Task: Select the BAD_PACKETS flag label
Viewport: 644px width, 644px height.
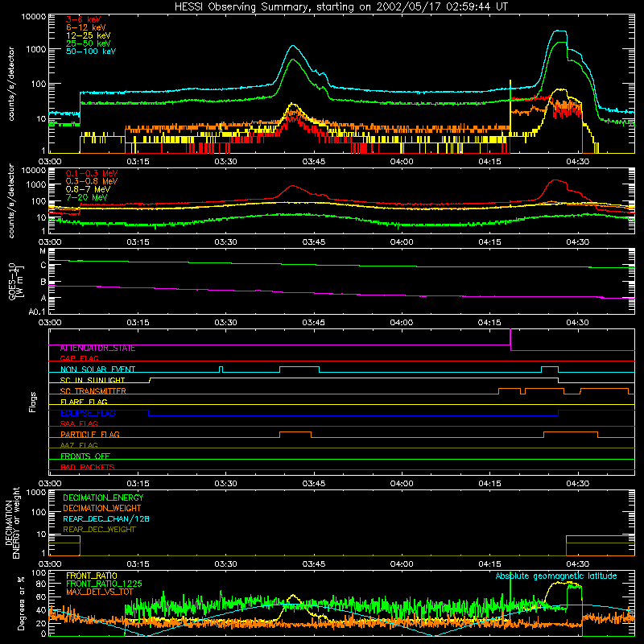Action: (x=88, y=467)
